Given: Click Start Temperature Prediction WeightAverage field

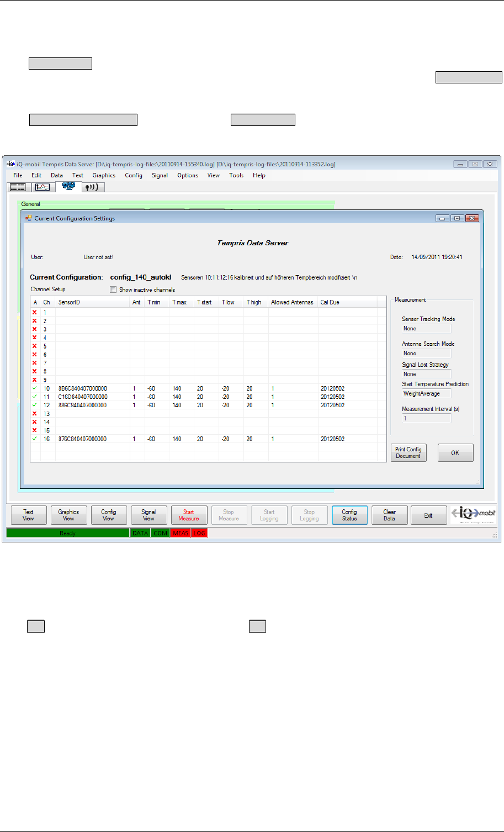Looking at the screenshot, I should pos(426,394).
